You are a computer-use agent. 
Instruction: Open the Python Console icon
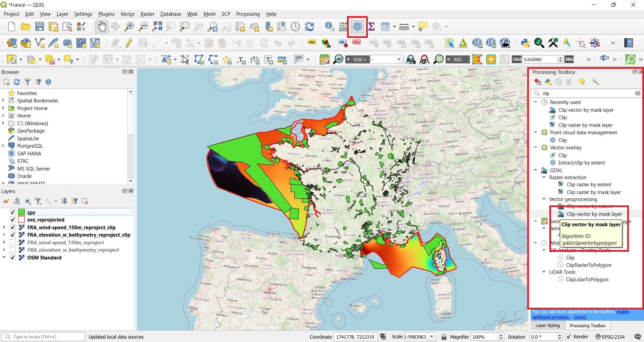525,43
